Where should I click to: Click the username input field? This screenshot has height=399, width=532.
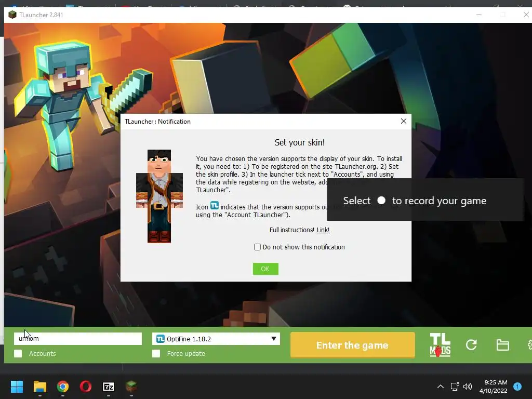pyautogui.click(x=78, y=339)
